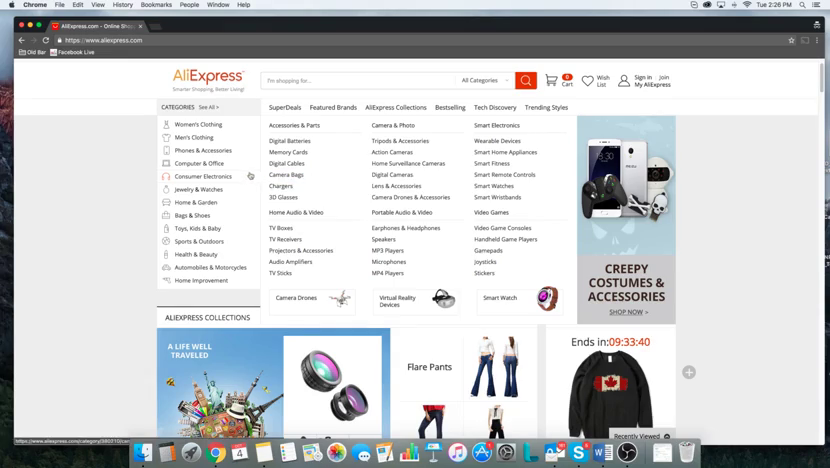Open Home Improvement category

click(x=201, y=281)
